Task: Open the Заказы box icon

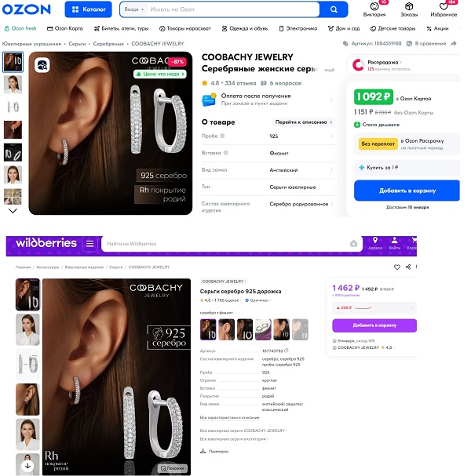Action: [409, 6]
